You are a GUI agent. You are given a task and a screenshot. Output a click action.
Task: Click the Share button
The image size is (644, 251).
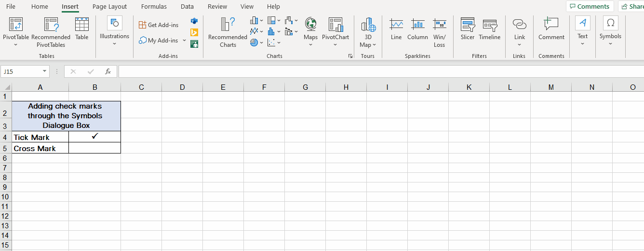coord(631,6)
